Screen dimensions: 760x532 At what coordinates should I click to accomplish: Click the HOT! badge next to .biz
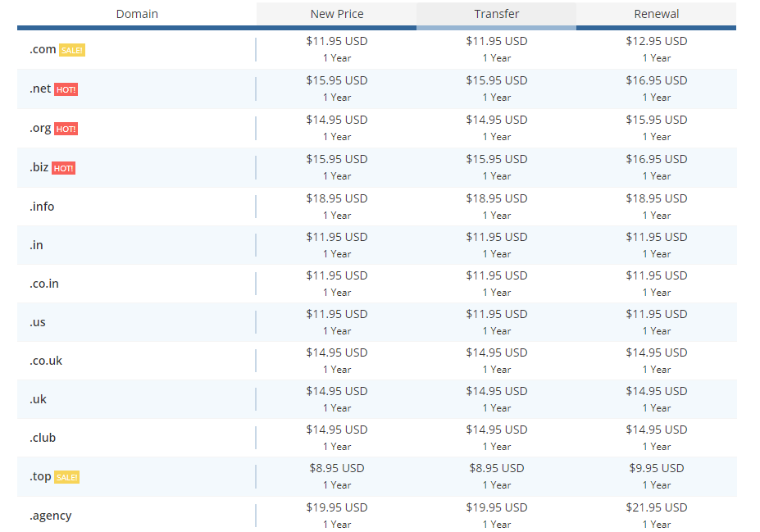[63, 168]
